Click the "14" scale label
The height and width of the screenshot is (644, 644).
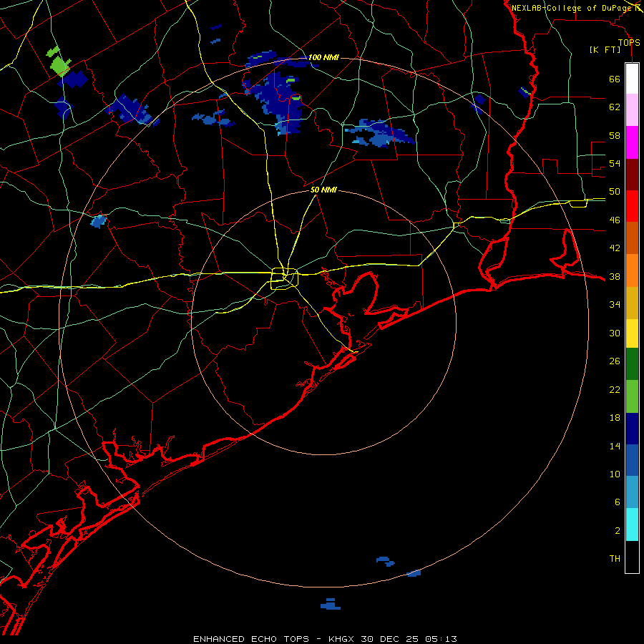615,447
